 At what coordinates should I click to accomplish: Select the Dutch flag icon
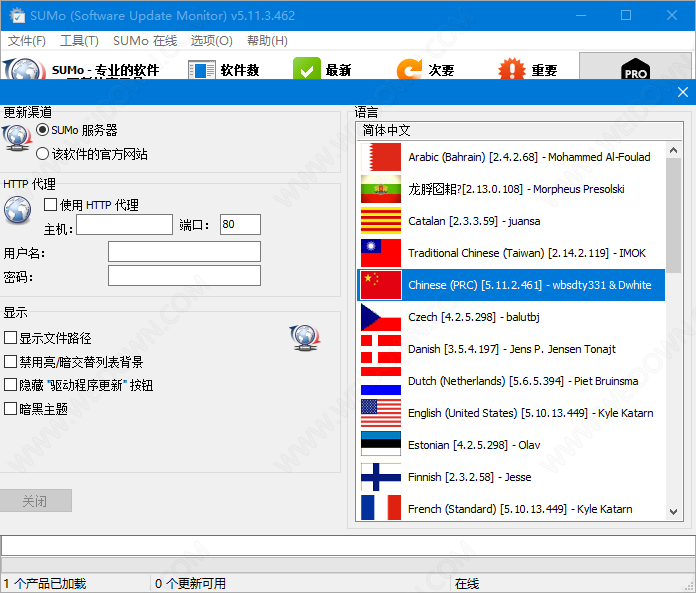pyautogui.click(x=381, y=381)
